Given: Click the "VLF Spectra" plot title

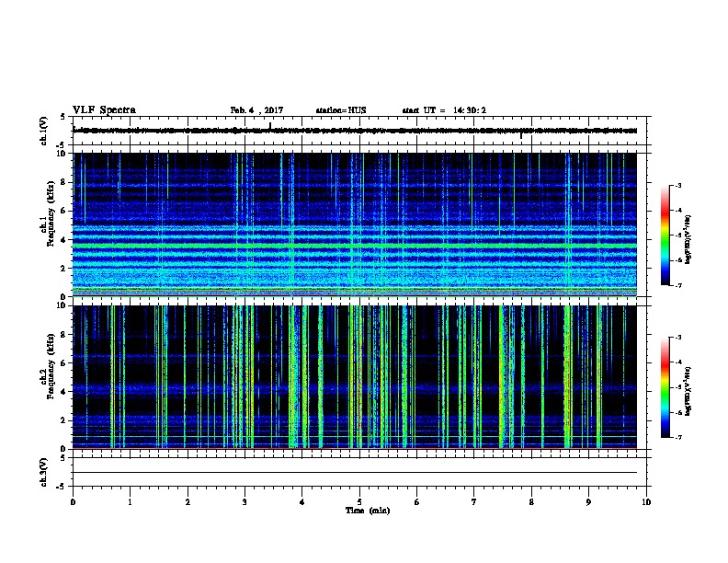Looking at the screenshot, I should pos(104,110).
